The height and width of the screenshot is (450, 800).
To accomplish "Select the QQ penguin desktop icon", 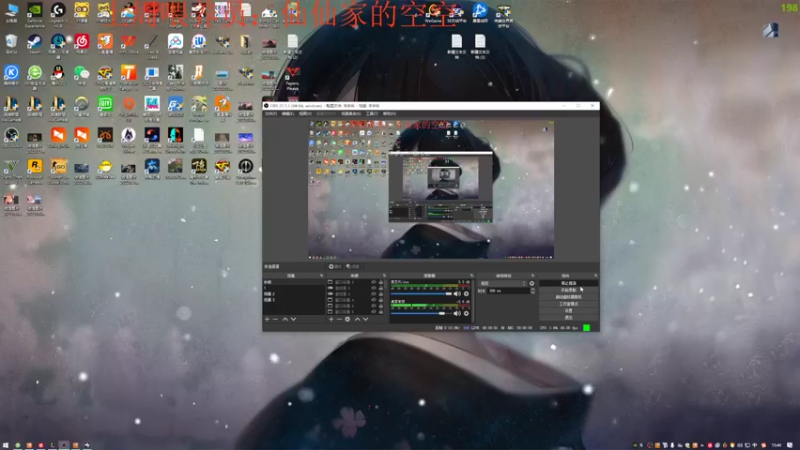I will point(58,73).
